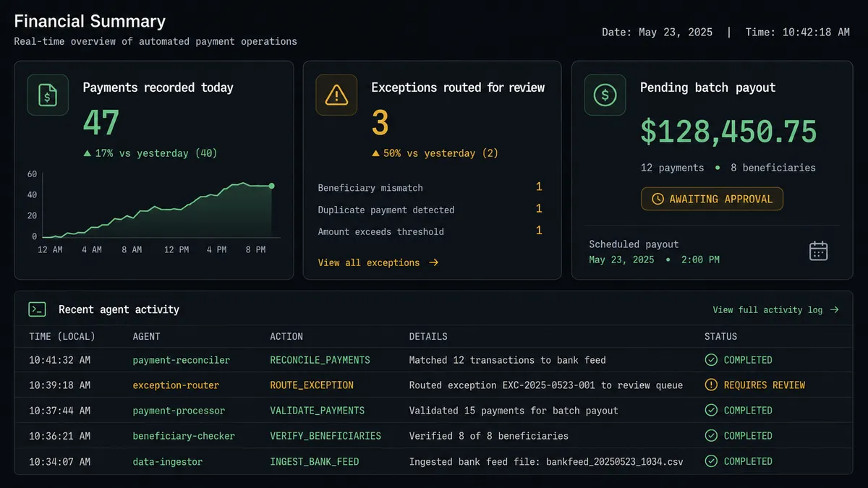
Task: Click the green up arrow beside 17%
Action: [x=87, y=153]
